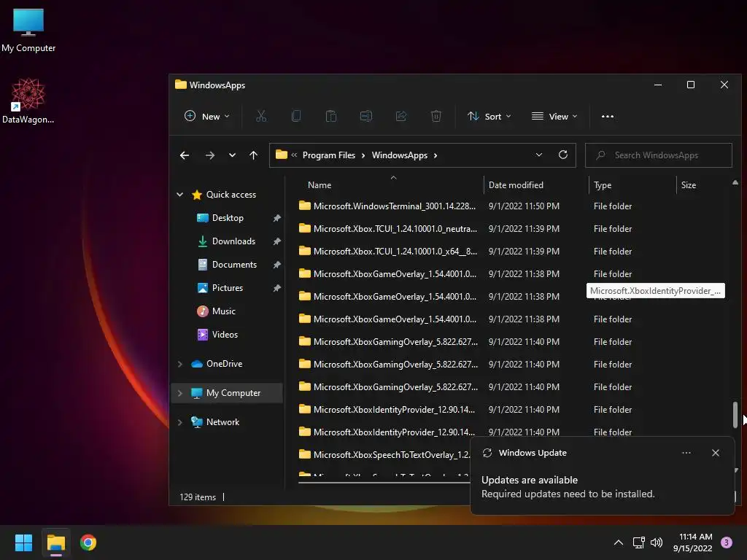Go forward with the right arrow

click(x=209, y=155)
